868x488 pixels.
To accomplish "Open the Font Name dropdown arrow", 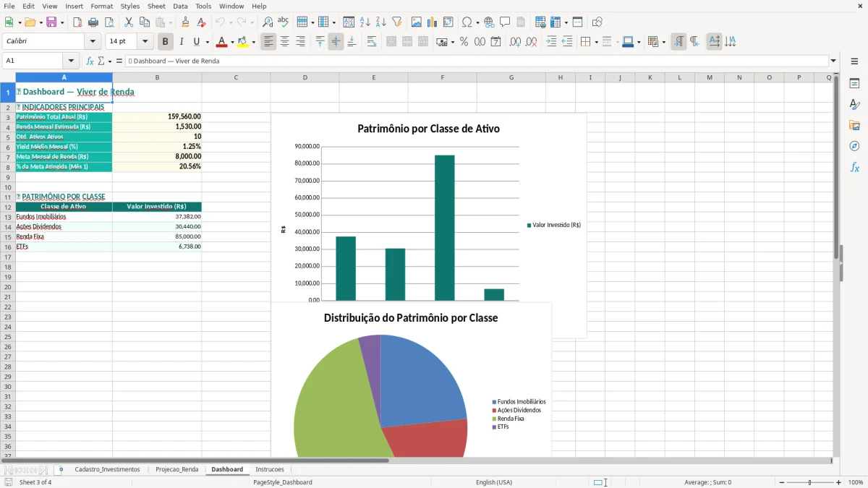I will point(93,42).
